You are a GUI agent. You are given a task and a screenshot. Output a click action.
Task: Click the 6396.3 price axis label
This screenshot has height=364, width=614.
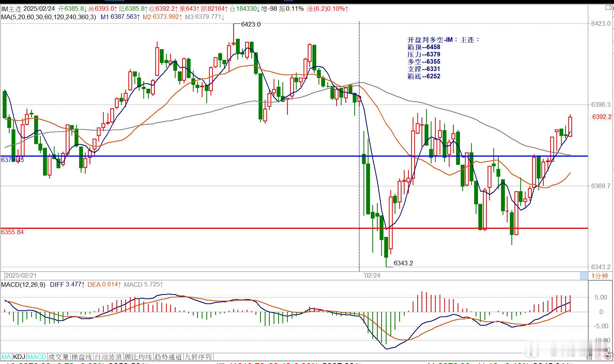[601, 104]
